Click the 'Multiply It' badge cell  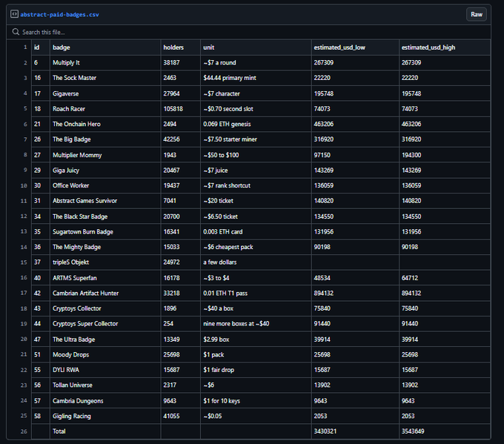click(105, 63)
